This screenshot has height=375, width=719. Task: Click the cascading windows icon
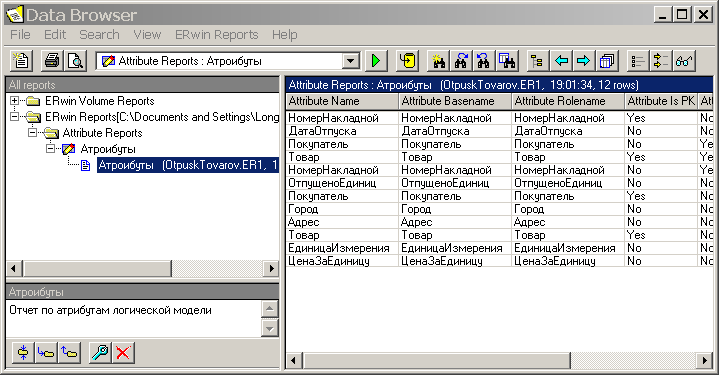(x=607, y=61)
